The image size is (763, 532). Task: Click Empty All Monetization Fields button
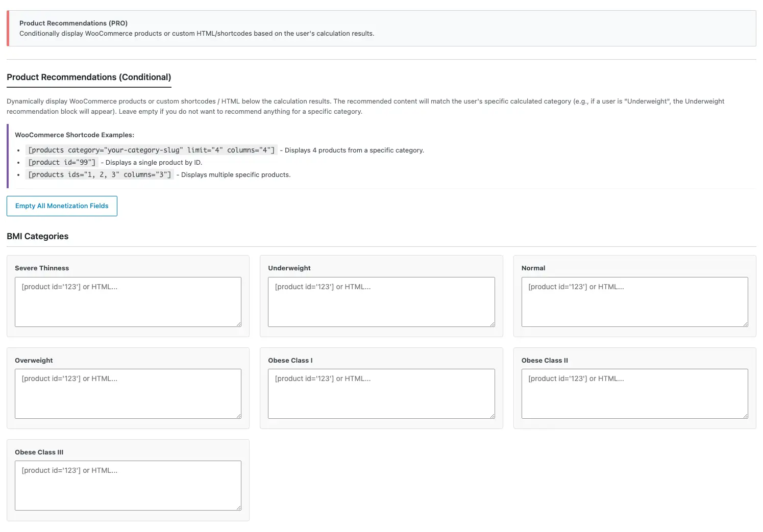[x=62, y=206]
